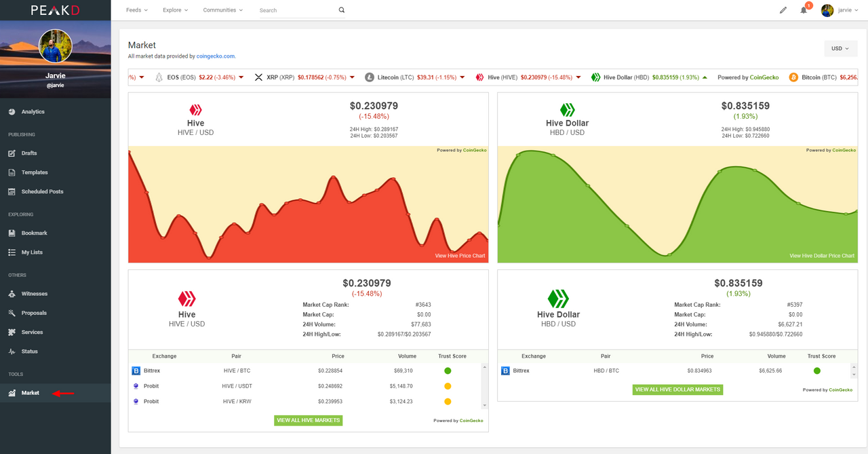Click the Market chart icon in sidebar
Screen dimensions: 868x454
[12, 393]
